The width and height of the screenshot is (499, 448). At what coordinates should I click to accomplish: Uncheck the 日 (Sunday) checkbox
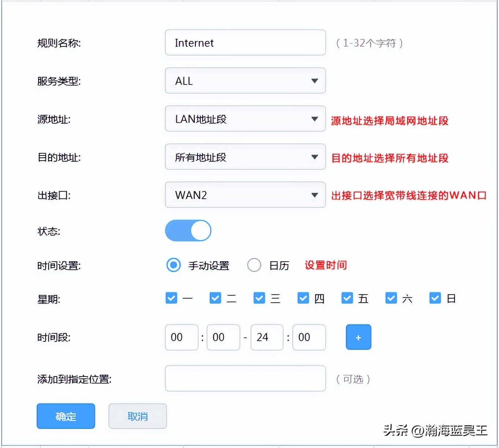coord(435,298)
